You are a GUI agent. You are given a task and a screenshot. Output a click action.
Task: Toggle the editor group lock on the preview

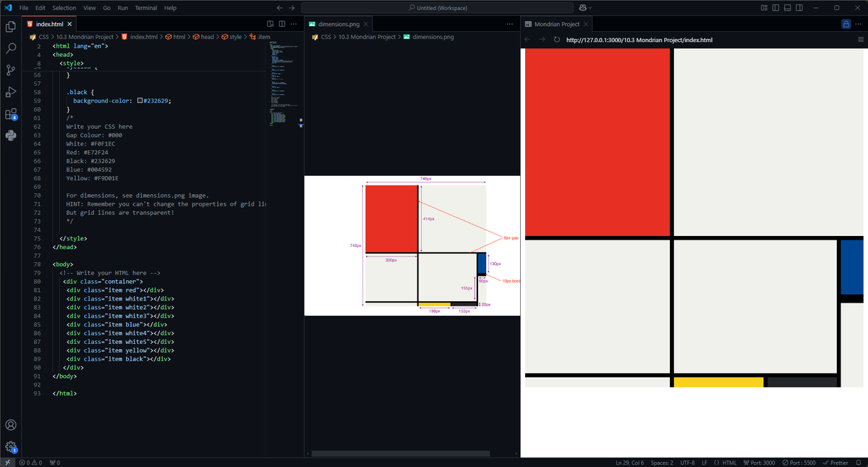click(x=846, y=24)
